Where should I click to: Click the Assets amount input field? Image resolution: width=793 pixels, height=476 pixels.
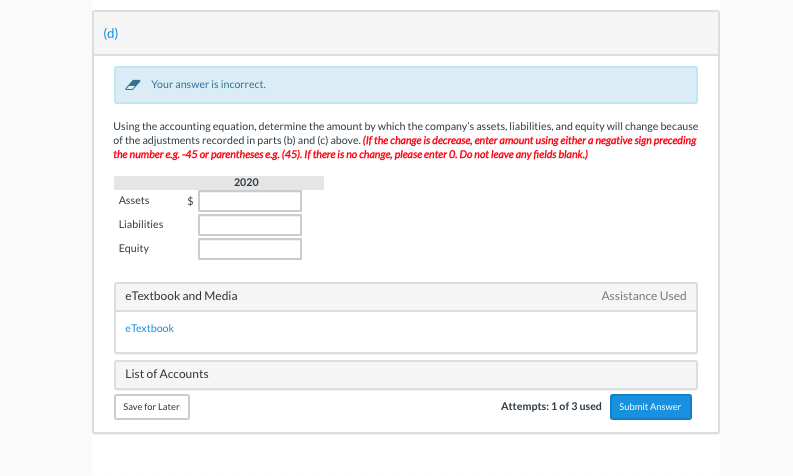tap(250, 201)
